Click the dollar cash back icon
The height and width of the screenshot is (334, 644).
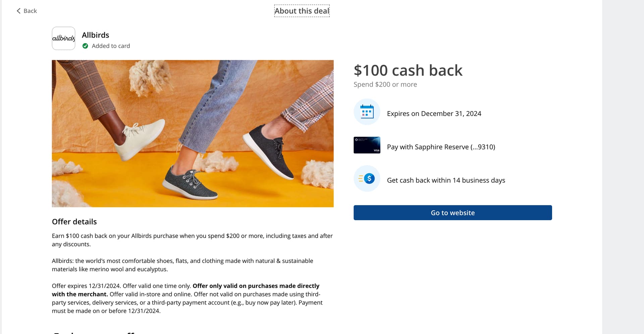367,179
